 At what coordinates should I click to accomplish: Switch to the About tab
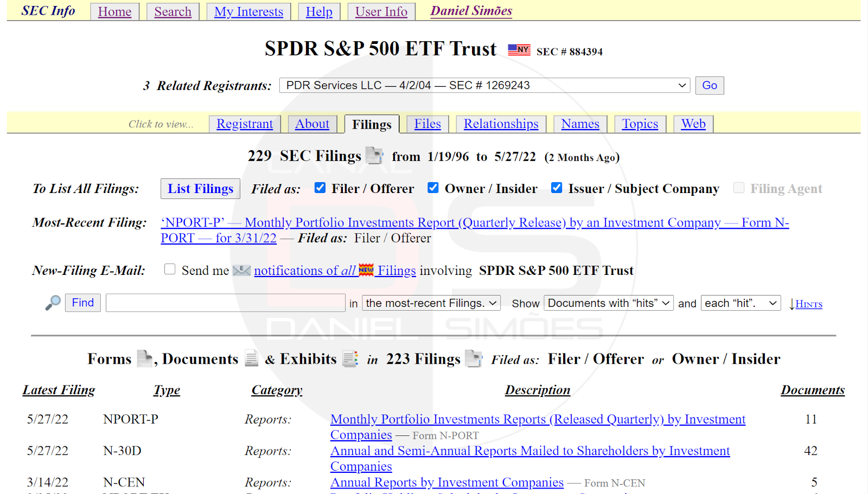[x=312, y=124]
